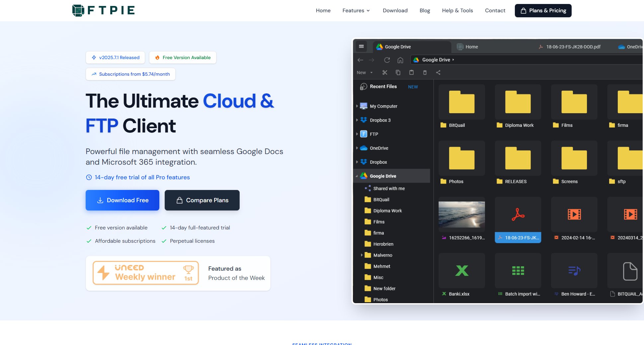Click the 14-day free trial link

point(138,177)
